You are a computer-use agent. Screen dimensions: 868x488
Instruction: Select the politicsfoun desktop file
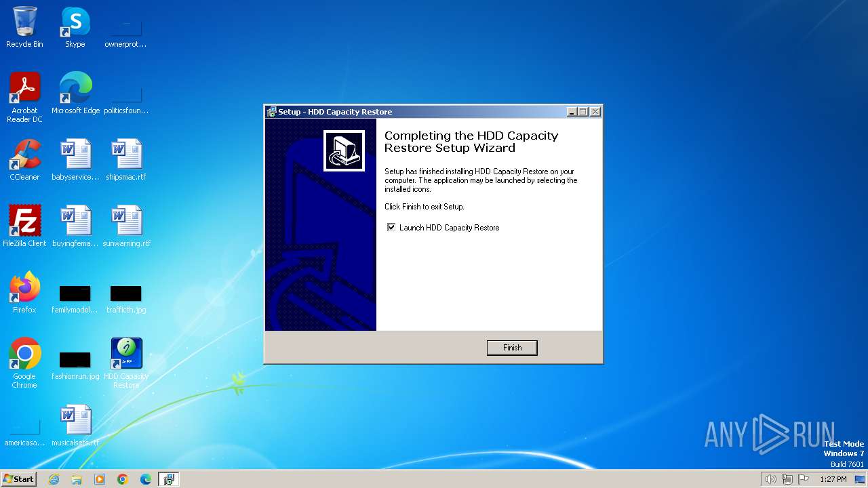coord(126,99)
